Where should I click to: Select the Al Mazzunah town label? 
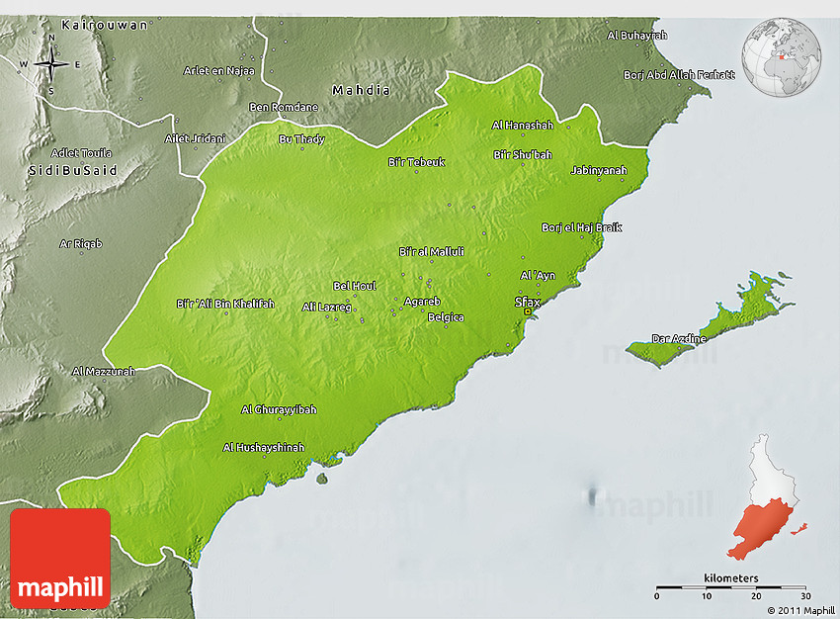point(103,371)
